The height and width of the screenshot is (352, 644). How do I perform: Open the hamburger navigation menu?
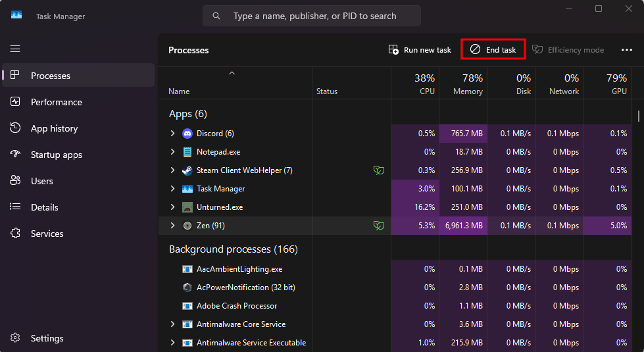pos(15,49)
